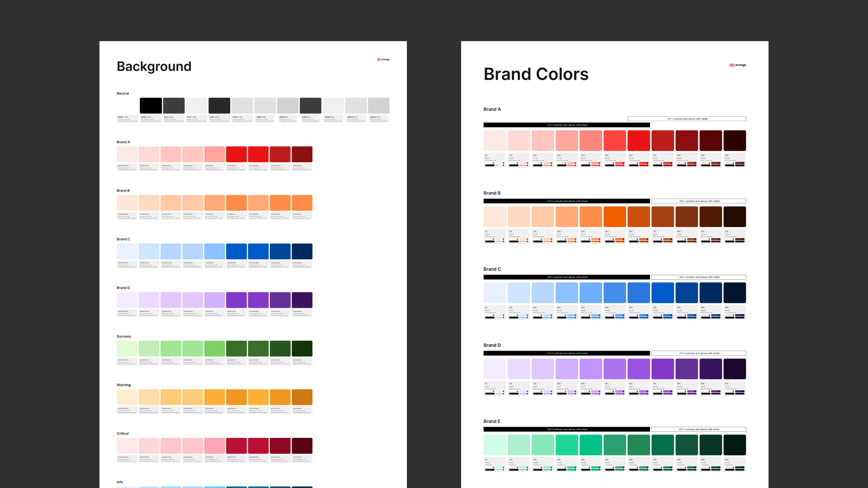Pick the Brand C 700 royal blue swatch in Brand Colors
This screenshot has width=868, height=488.
tap(663, 293)
